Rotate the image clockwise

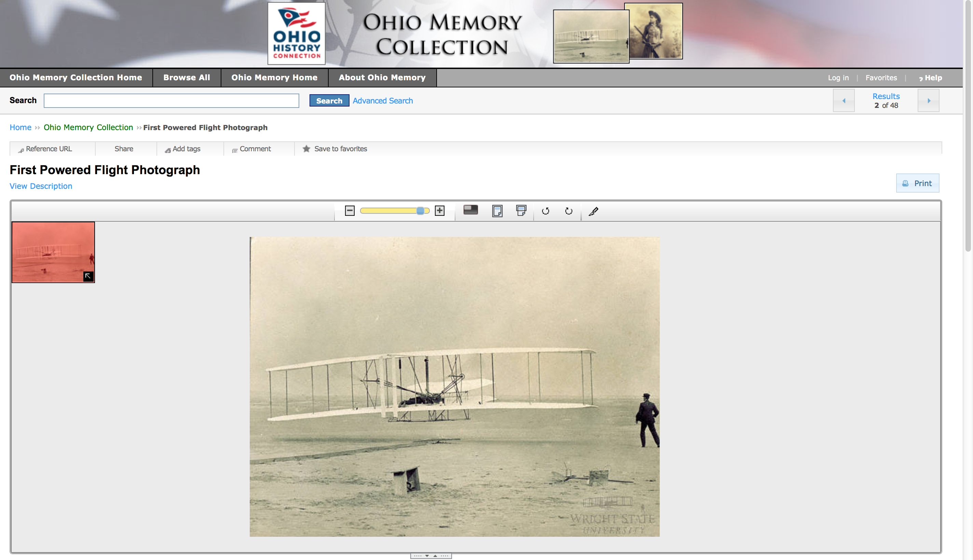click(x=568, y=211)
